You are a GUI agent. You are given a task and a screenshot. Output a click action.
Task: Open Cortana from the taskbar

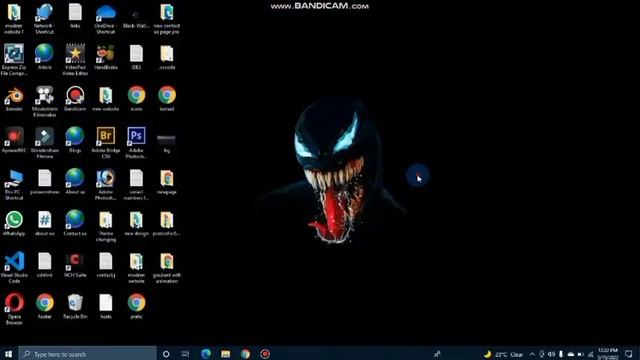tap(166, 354)
